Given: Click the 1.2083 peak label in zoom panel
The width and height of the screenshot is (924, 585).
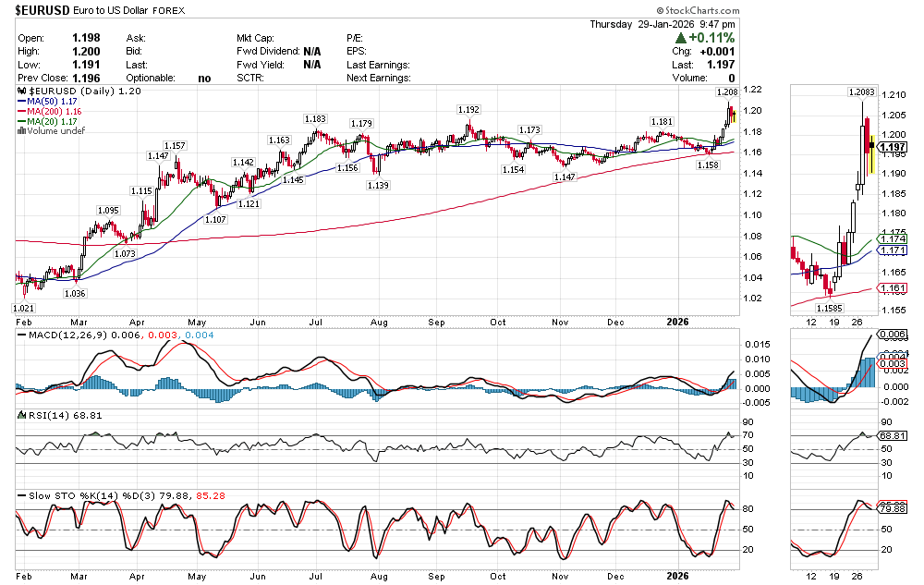Looking at the screenshot, I should (x=863, y=92).
